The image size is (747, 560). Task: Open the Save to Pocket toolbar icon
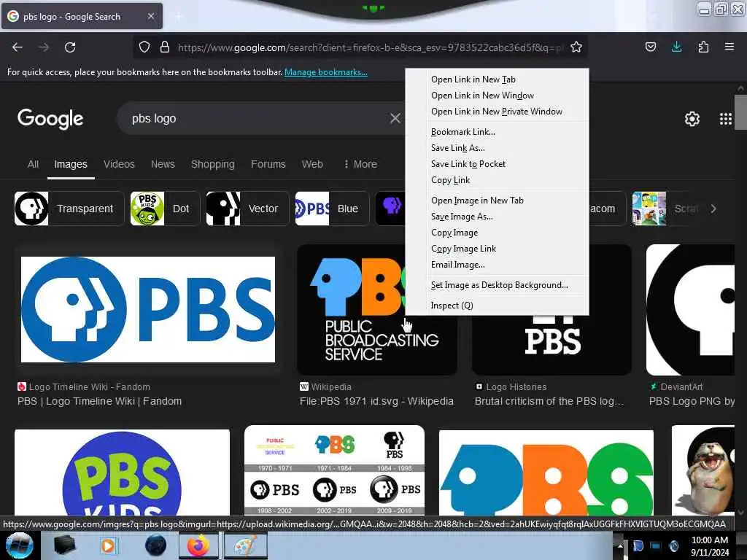tap(650, 47)
